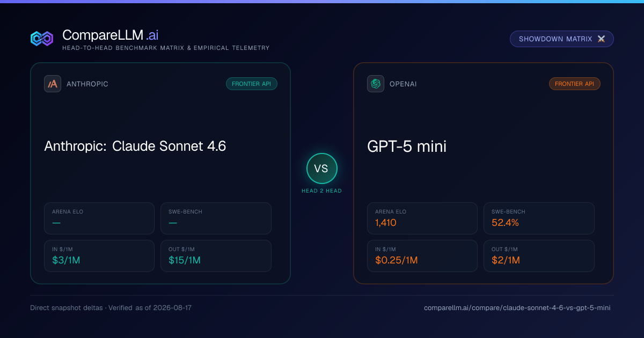This screenshot has width=644, height=338.
Task: Open the Showdown Matrix pill button
Action: point(562,39)
